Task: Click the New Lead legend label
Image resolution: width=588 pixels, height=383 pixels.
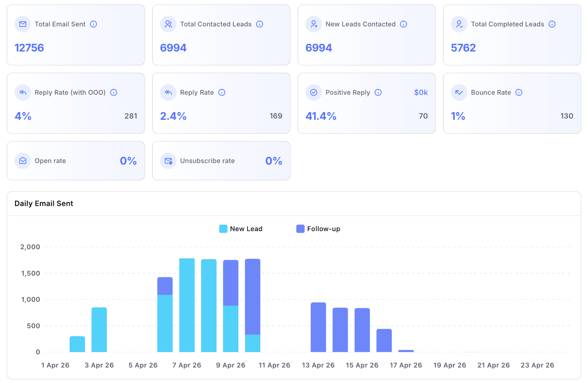Action: (x=246, y=229)
